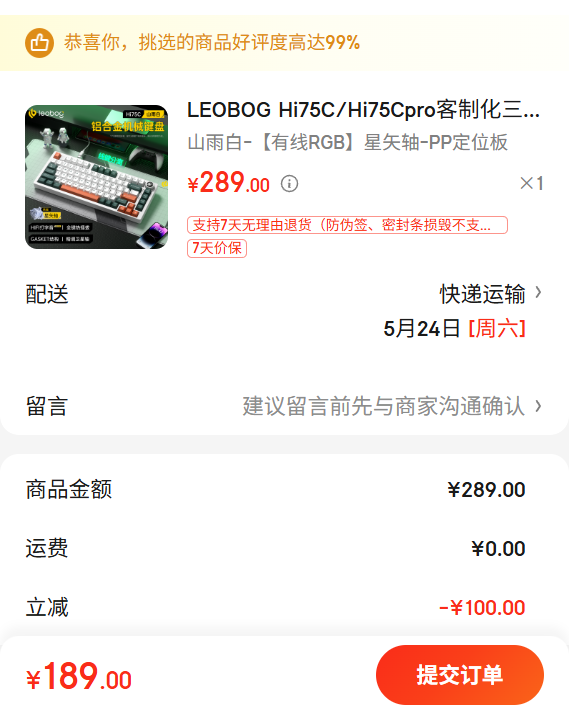Click the 留言 row label
This screenshot has width=569, height=706.
tap(47, 406)
